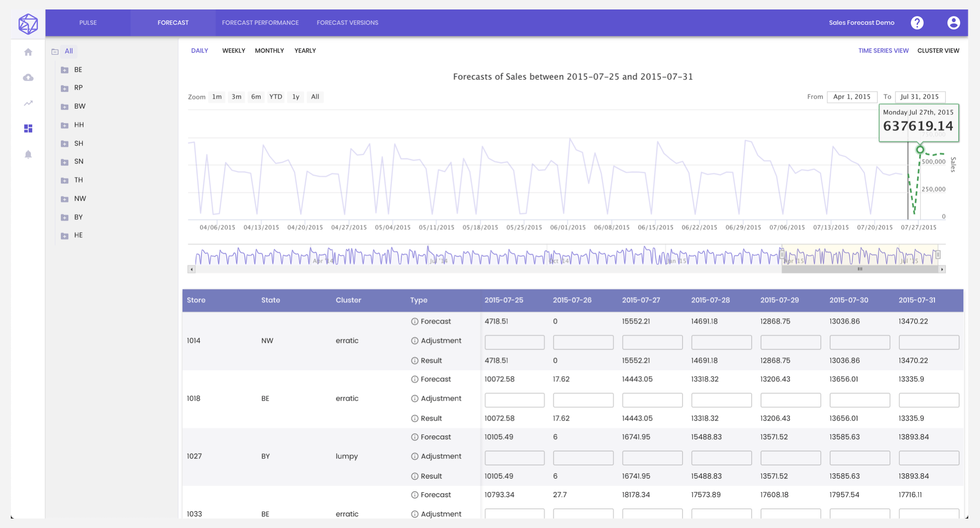Click store 1018 adjustment field for 2015-07-27
Viewport: 980px width, 528px height.
click(652, 400)
